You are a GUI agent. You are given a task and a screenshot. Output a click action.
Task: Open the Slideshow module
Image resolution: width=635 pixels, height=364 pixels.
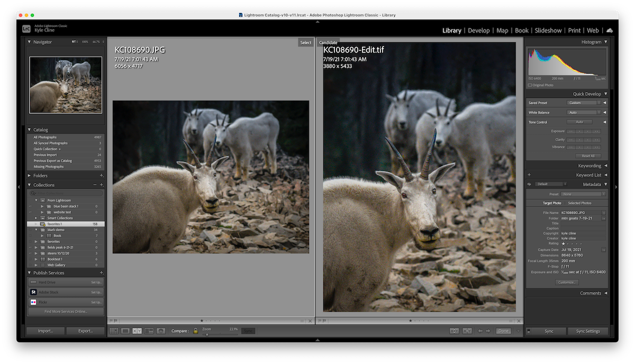tap(548, 31)
